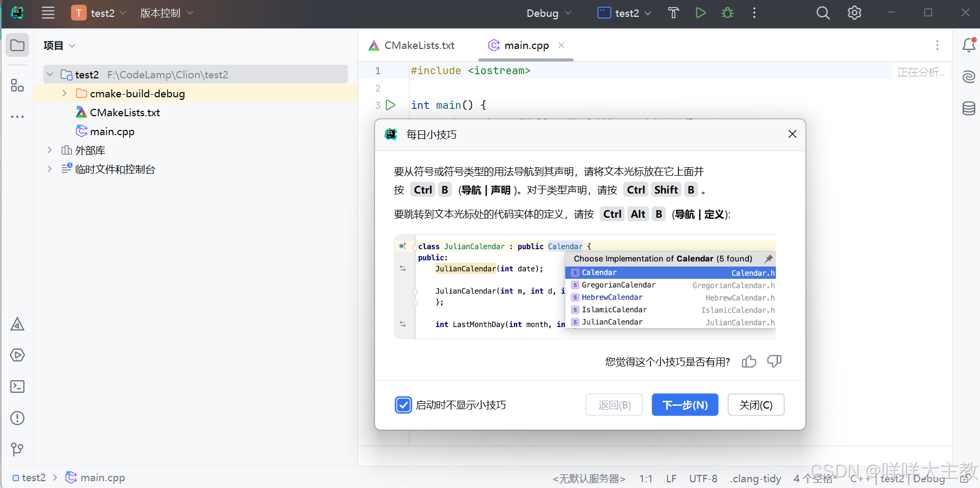Open the Notifications bell panel

point(968,46)
